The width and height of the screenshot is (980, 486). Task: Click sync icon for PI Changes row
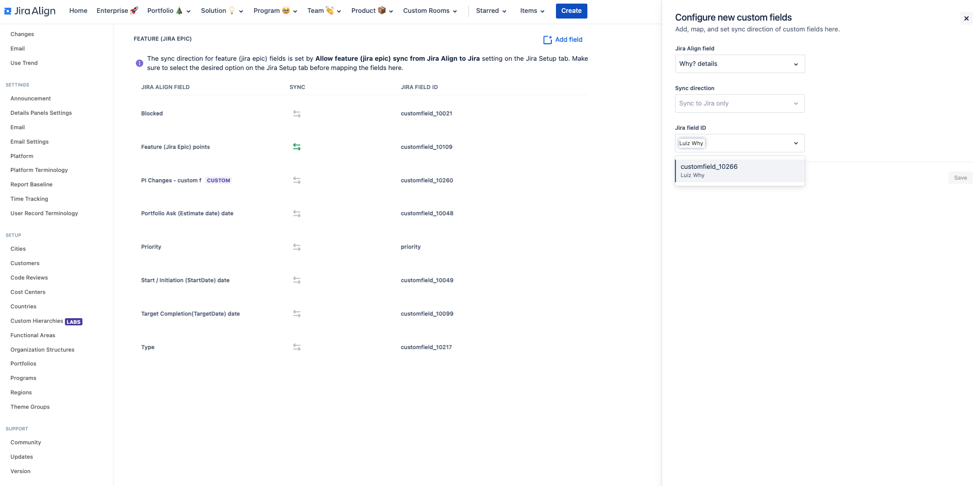point(297,181)
